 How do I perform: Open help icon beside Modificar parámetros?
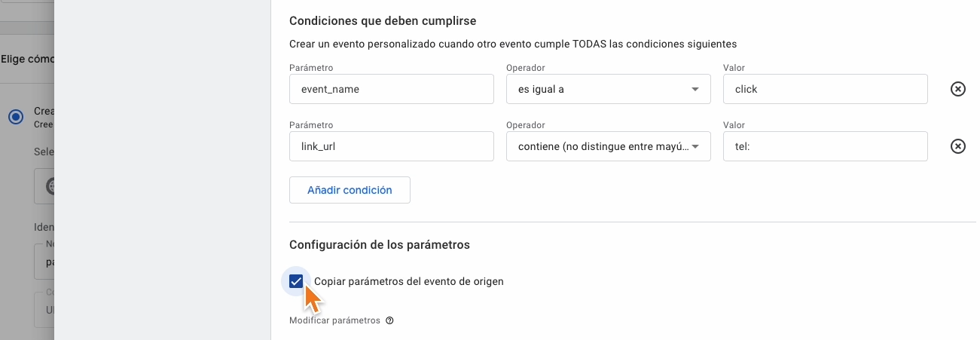(389, 320)
